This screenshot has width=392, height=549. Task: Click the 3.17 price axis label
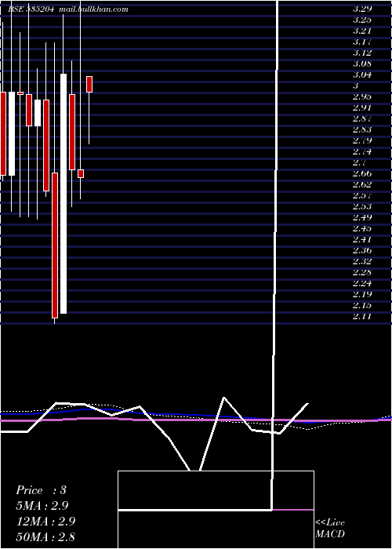click(362, 42)
